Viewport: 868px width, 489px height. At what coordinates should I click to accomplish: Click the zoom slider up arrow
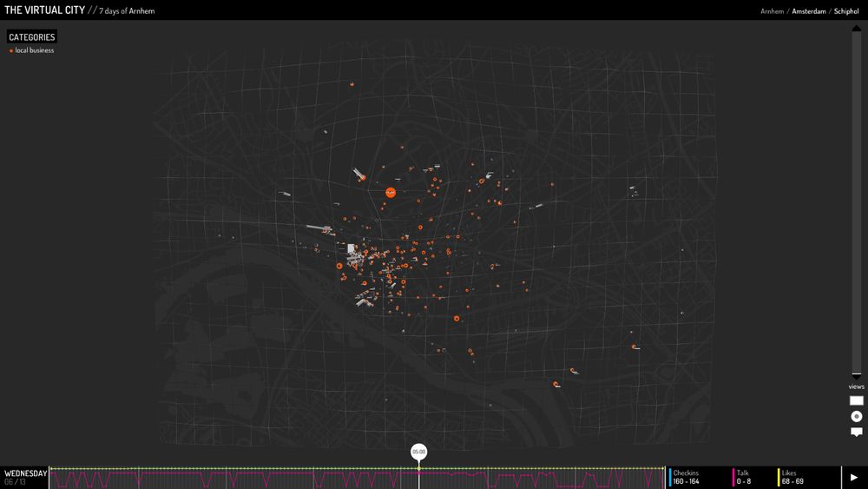[857, 29]
